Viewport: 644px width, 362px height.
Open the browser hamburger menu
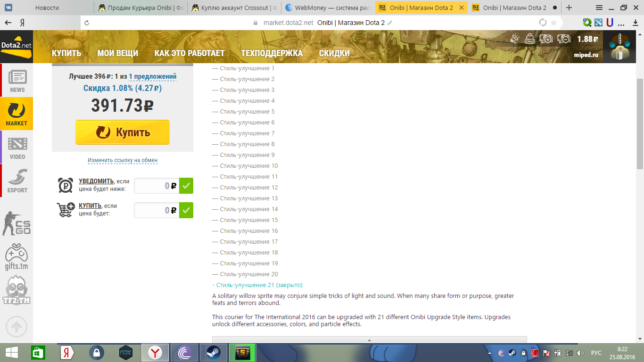[x=599, y=8]
